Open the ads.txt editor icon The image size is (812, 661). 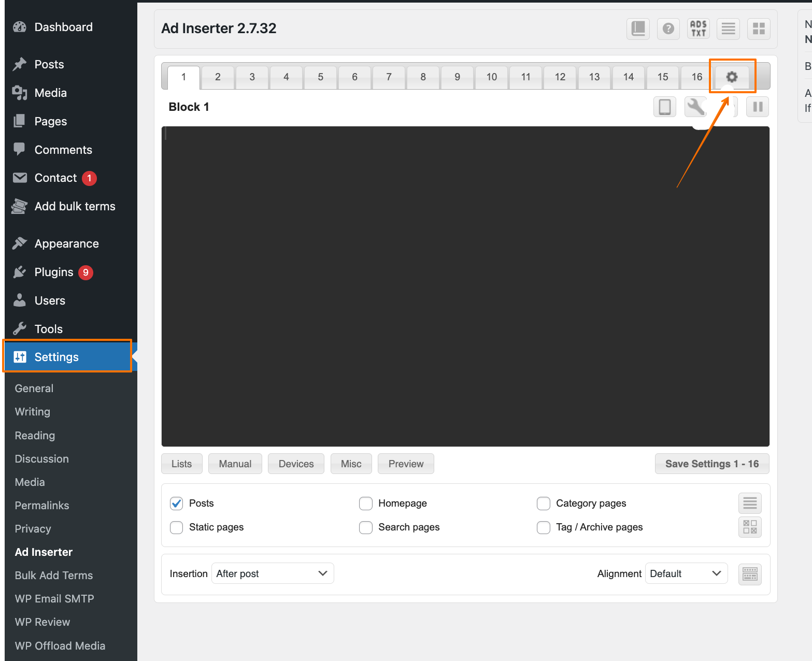(698, 28)
